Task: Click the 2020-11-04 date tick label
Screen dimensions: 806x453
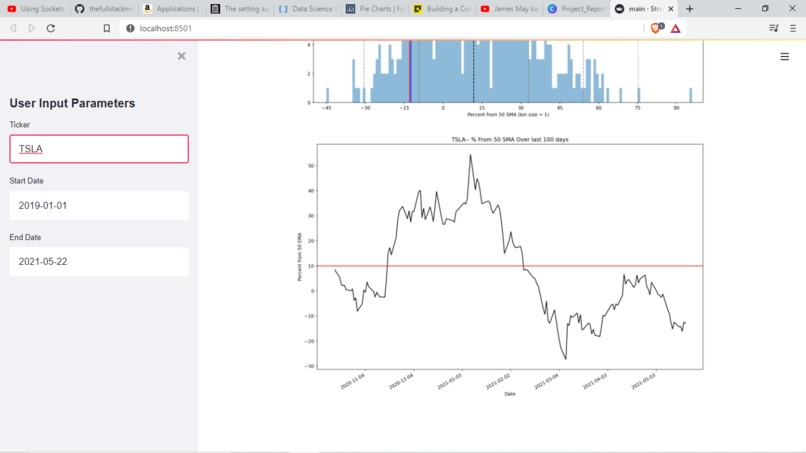Action: pyautogui.click(x=353, y=381)
